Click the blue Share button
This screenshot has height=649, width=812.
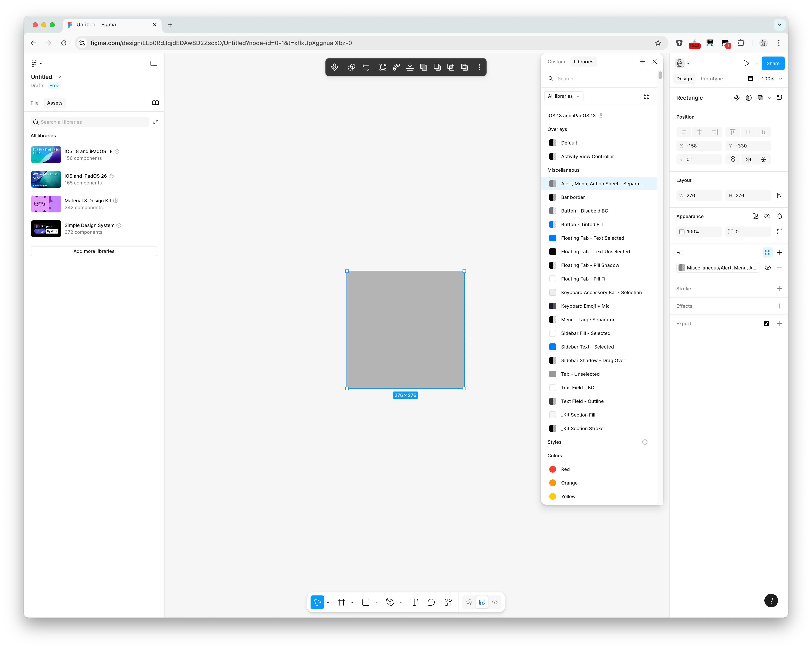[x=772, y=63]
